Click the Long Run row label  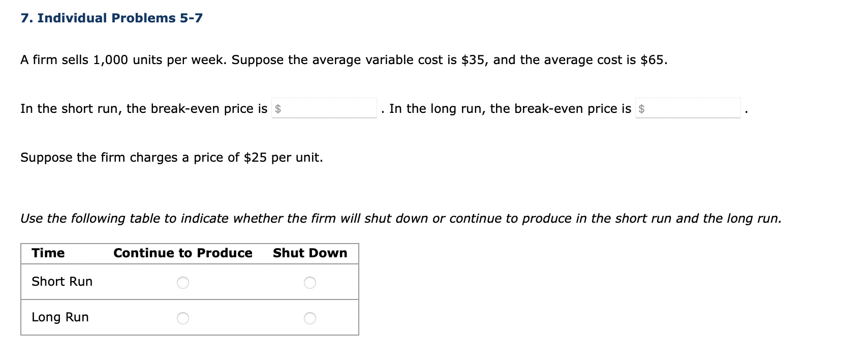pos(60,317)
